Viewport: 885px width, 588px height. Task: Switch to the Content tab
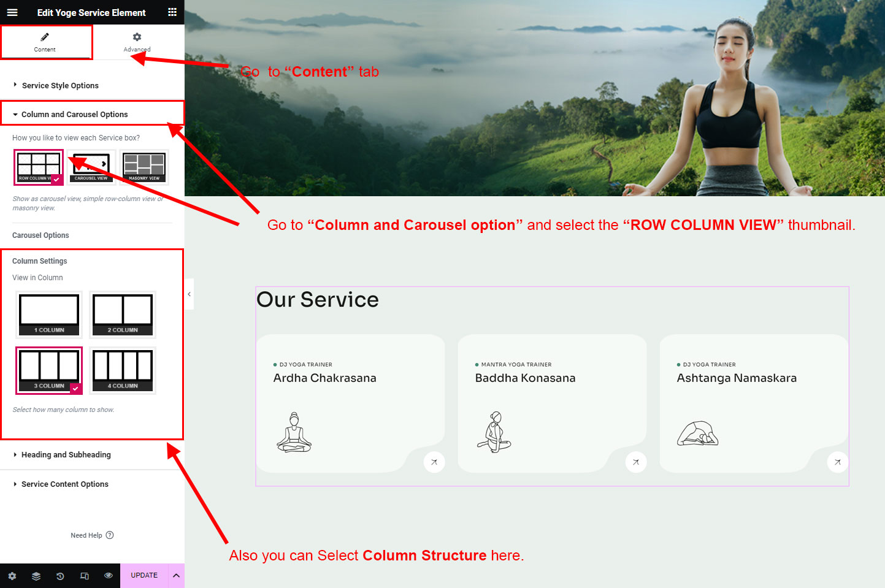(45, 42)
